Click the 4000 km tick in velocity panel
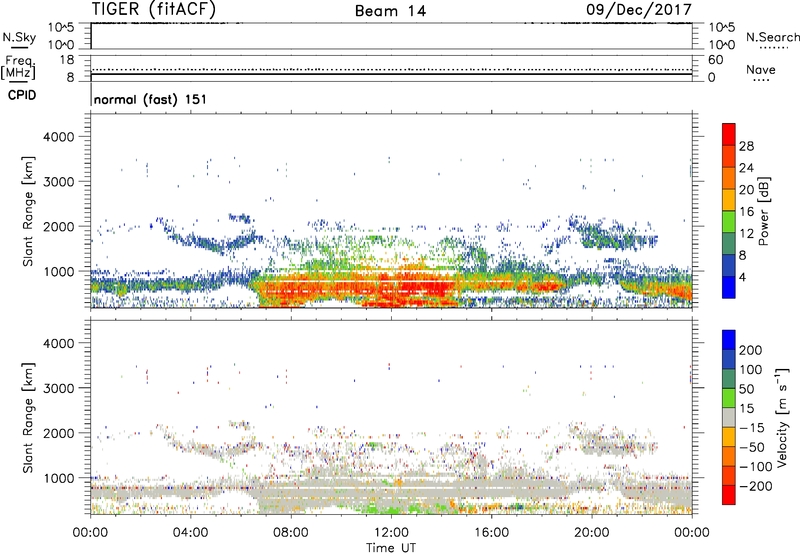The width and height of the screenshot is (800, 554). (58, 343)
